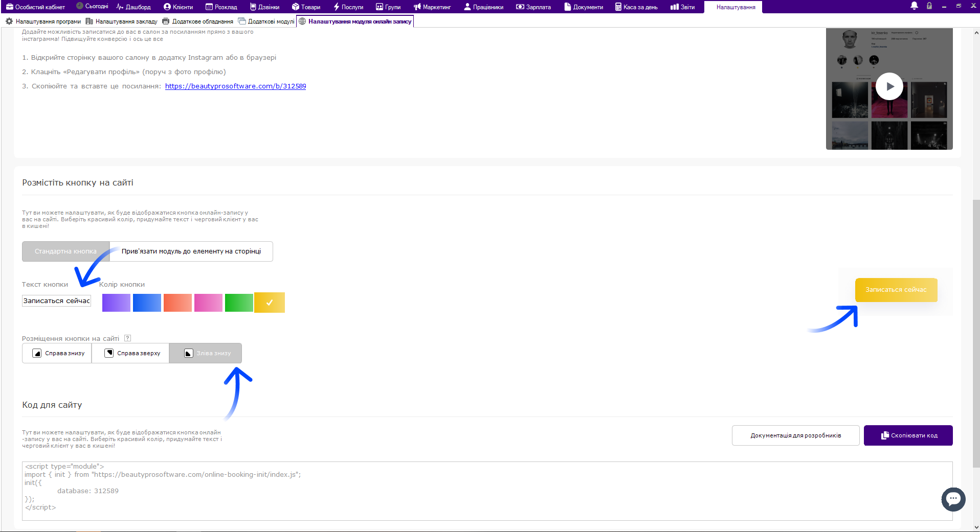Click the Записаться сейчас preview button
This screenshot has height=532, width=980.
896,290
